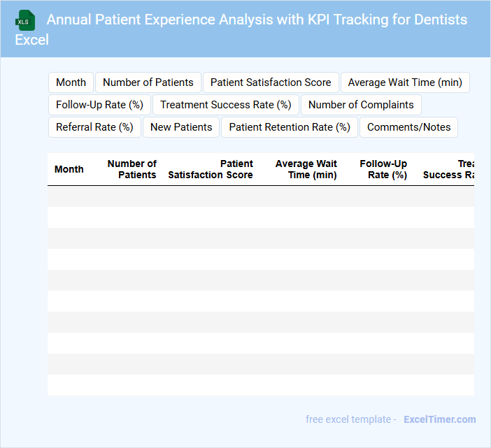Select the Patient Satisfaction Score column header

coord(211,169)
